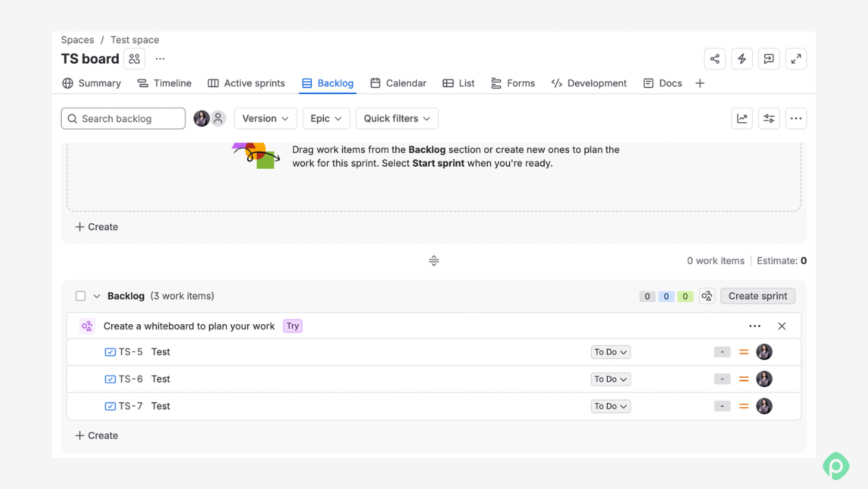Viewport: 868px width, 489px height.
Task: Open the Forms tab
Action: [x=513, y=83]
